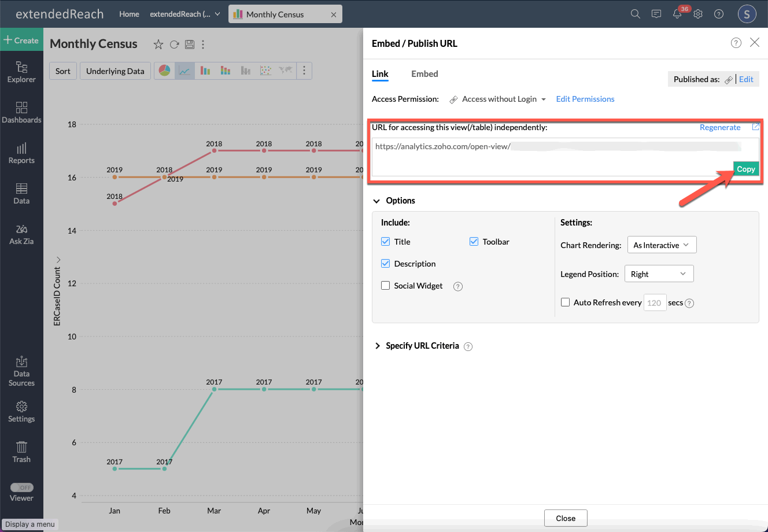
Task: Open the Legend Position dropdown
Action: point(659,273)
